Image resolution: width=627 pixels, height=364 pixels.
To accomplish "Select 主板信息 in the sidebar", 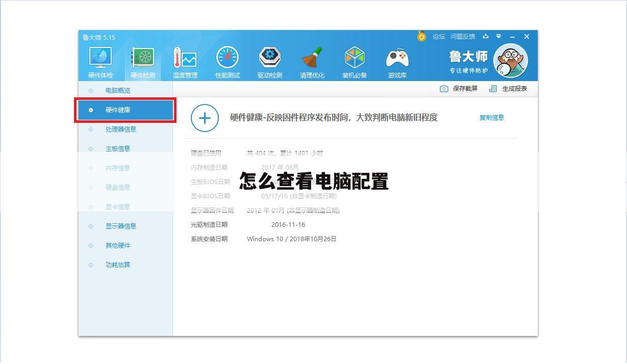I will click(126, 148).
